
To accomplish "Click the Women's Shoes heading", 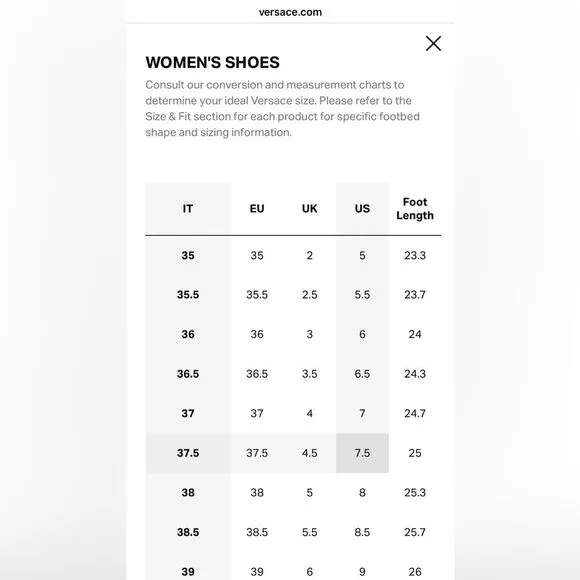I will tap(212, 63).
